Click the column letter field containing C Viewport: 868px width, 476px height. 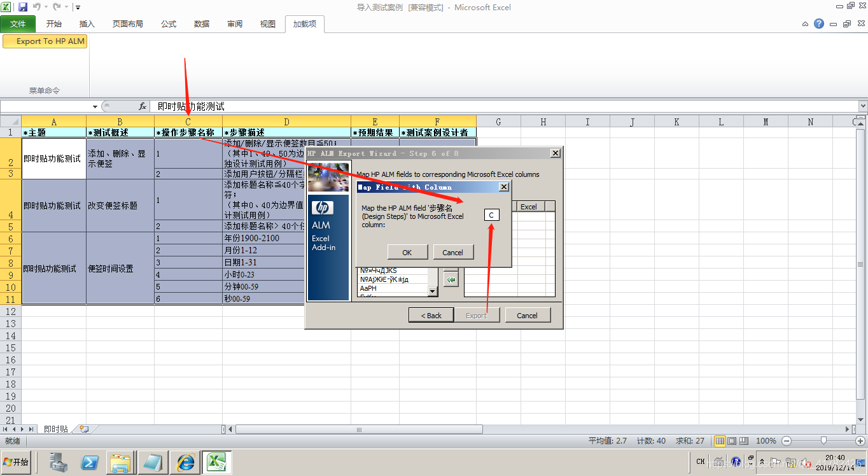coord(491,215)
